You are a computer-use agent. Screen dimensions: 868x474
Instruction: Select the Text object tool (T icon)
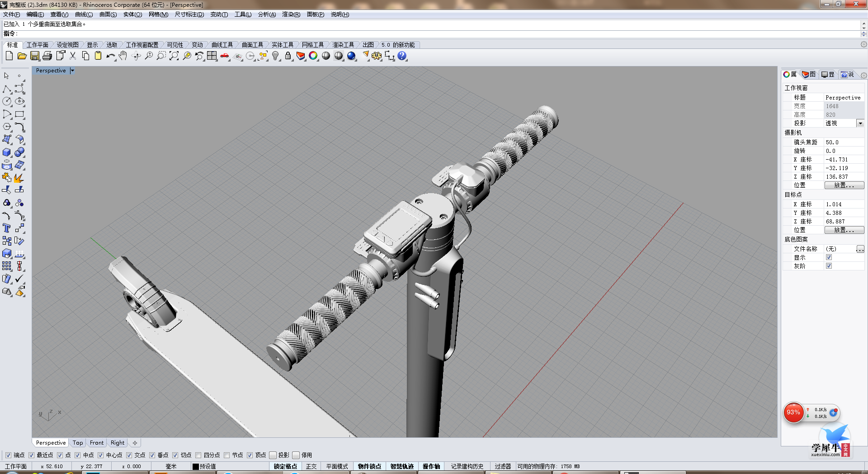(x=7, y=228)
